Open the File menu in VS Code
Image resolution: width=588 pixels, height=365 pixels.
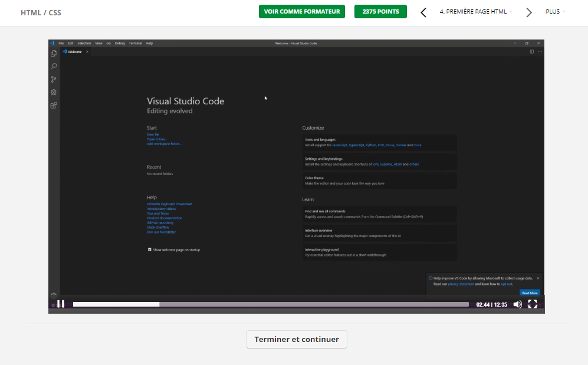tap(61, 43)
